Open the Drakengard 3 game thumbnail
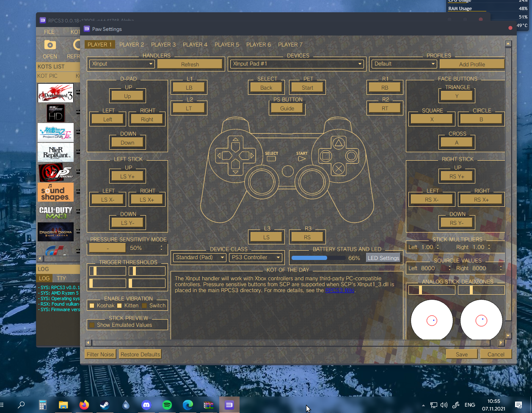Screen dimensions: 532x413 tap(56, 93)
